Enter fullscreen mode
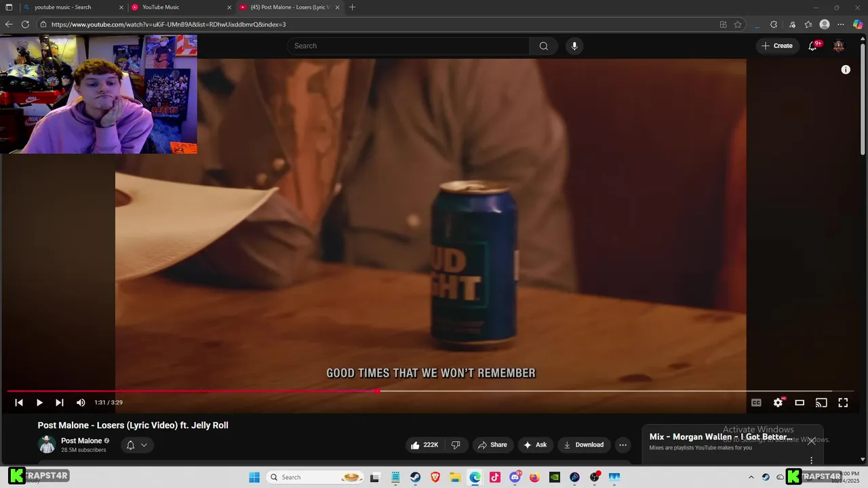 tap(843, 403)
